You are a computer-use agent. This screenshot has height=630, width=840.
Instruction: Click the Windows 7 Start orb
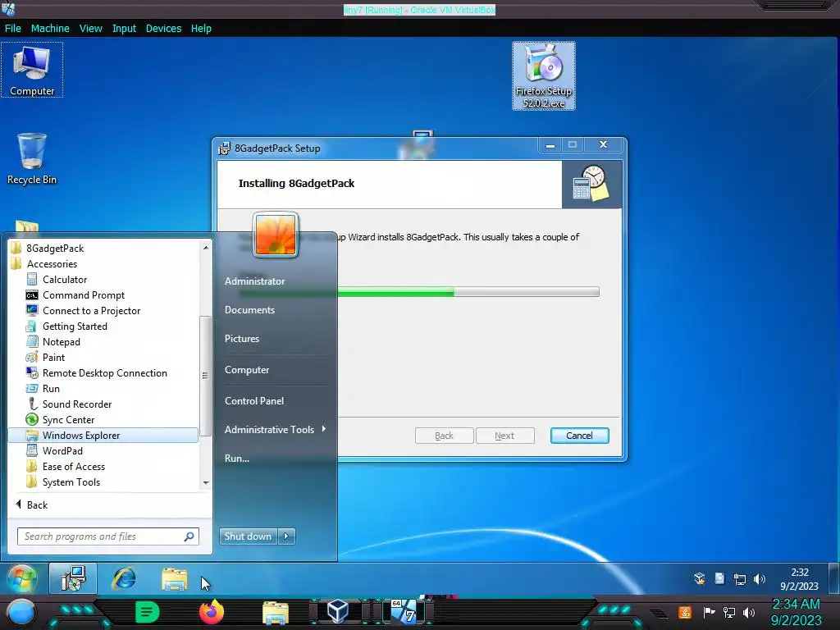point(21,579)
